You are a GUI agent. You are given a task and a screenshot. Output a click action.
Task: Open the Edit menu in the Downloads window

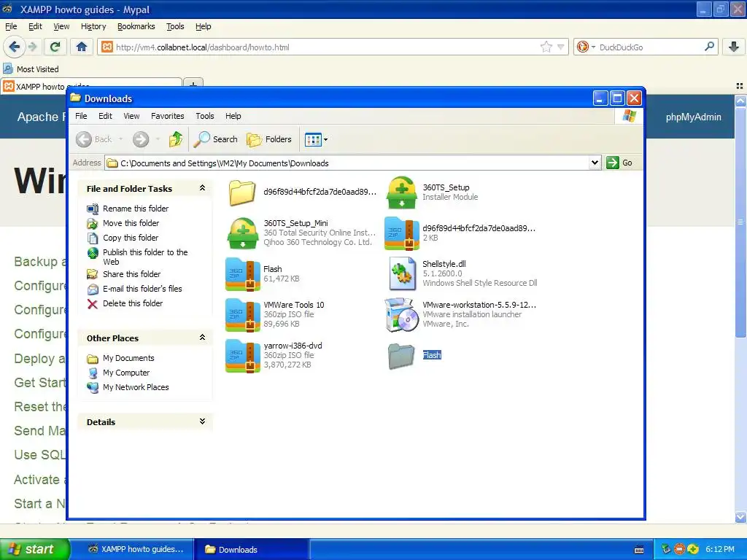[x=105, y=116]
